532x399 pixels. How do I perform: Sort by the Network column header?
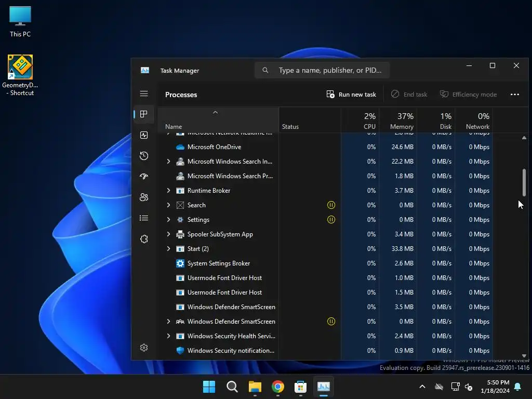tap(474, 120)
